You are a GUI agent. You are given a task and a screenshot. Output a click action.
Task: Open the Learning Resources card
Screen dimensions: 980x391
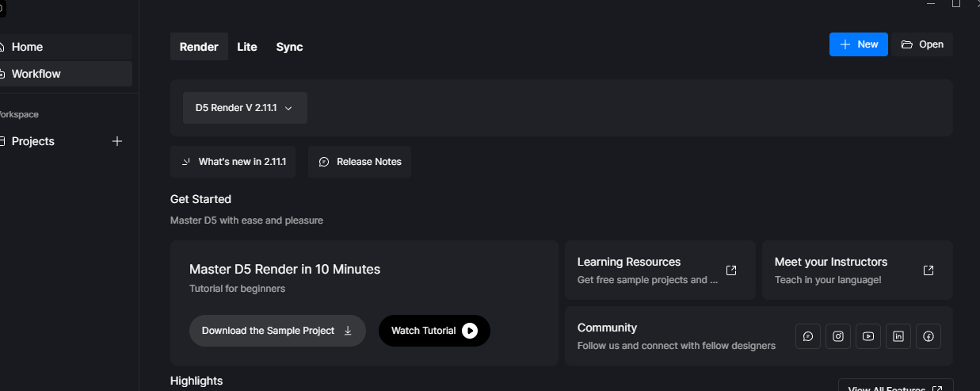[x=660, y=270]
